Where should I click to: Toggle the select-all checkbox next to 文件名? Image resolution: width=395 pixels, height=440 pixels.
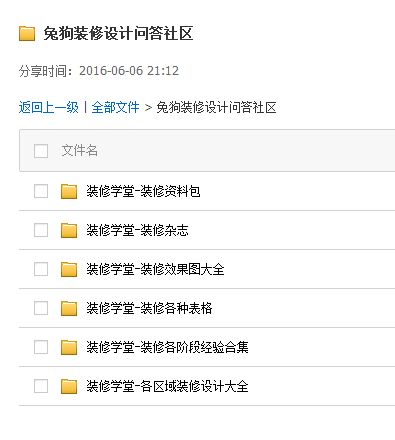click(41, 151)
